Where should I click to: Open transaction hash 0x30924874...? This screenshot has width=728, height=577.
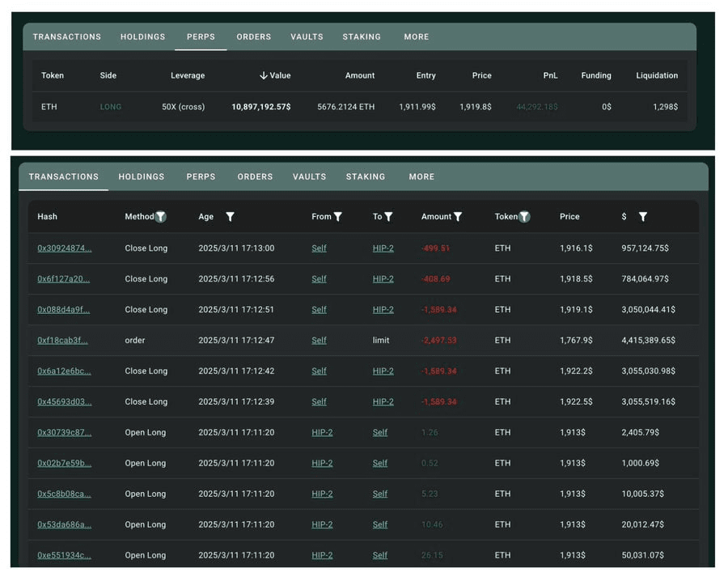(64, 248)
